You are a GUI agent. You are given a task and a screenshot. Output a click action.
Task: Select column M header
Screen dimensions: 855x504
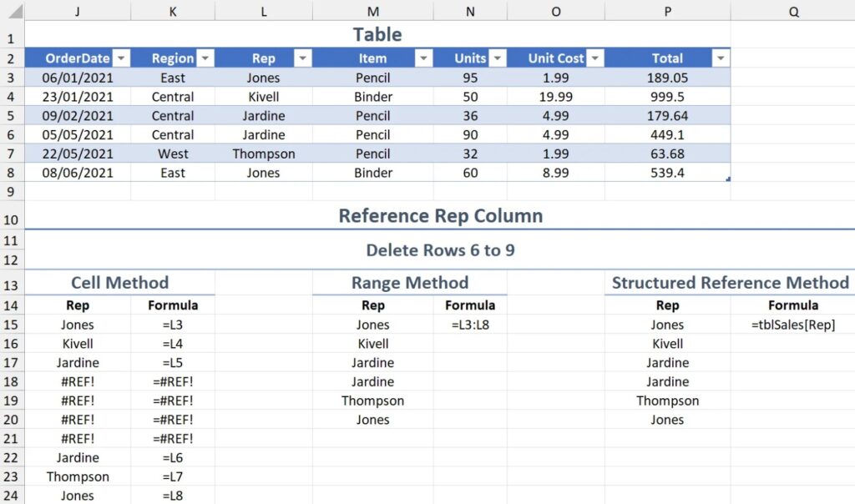tap(373, 11)
